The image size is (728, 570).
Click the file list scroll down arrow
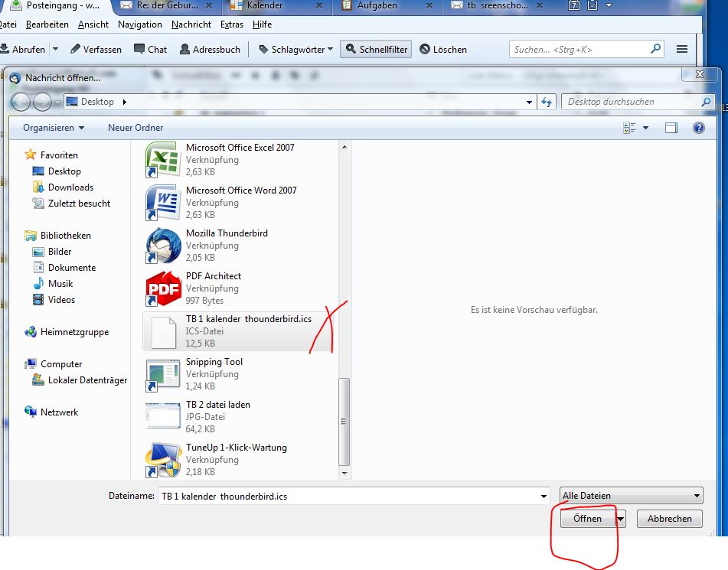point(344,474)
